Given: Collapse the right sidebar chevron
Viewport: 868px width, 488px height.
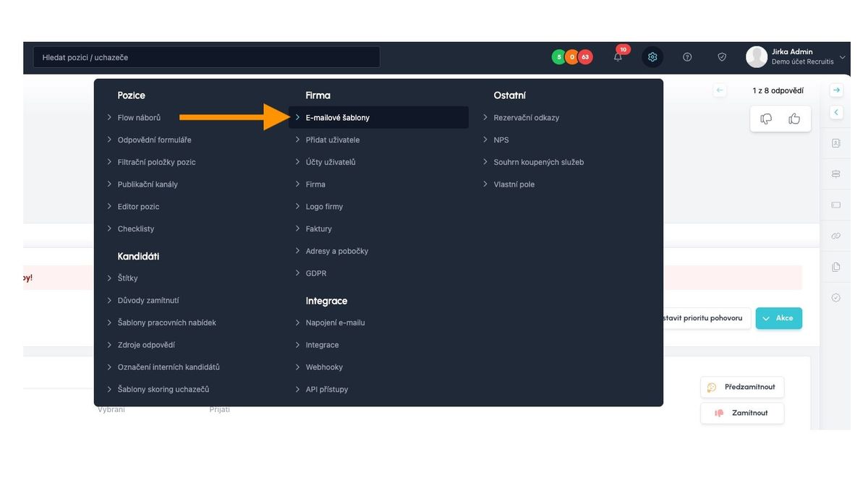Looking at the screenshot, I should (836, 113).
